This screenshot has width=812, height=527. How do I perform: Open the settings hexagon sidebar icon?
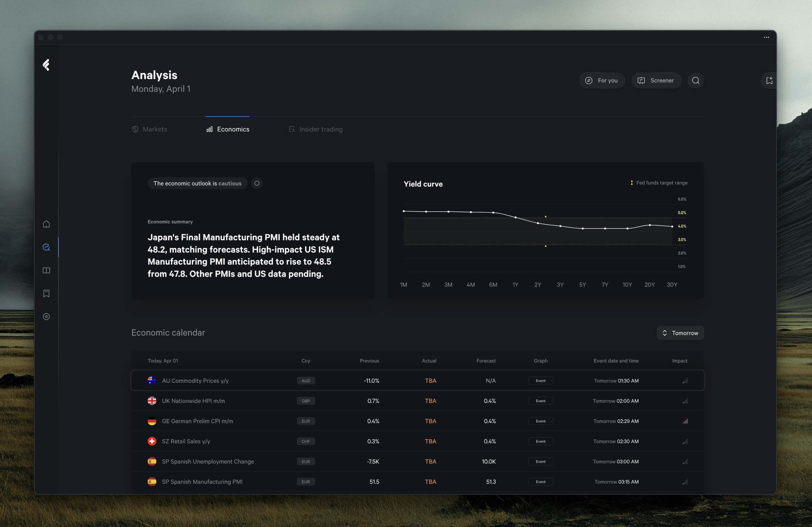point(47,317)
